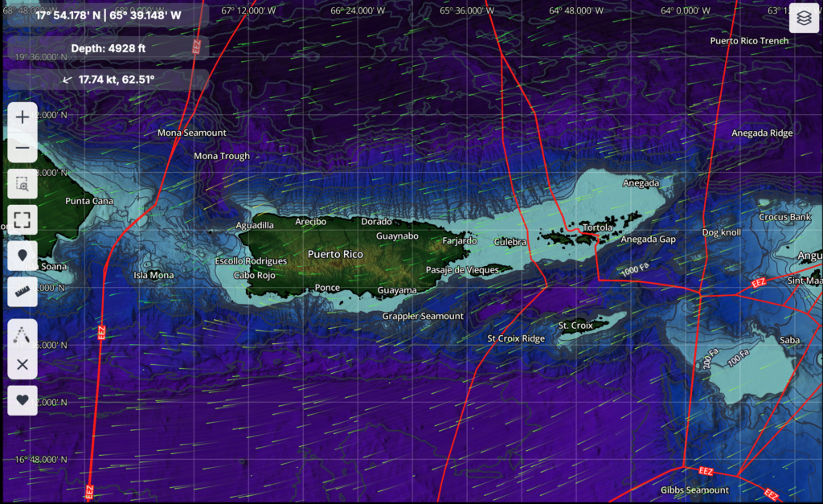Click the Guaynabo label
Image resolution: width=823 pixels, height=504 pixels.
pos(397,236)
